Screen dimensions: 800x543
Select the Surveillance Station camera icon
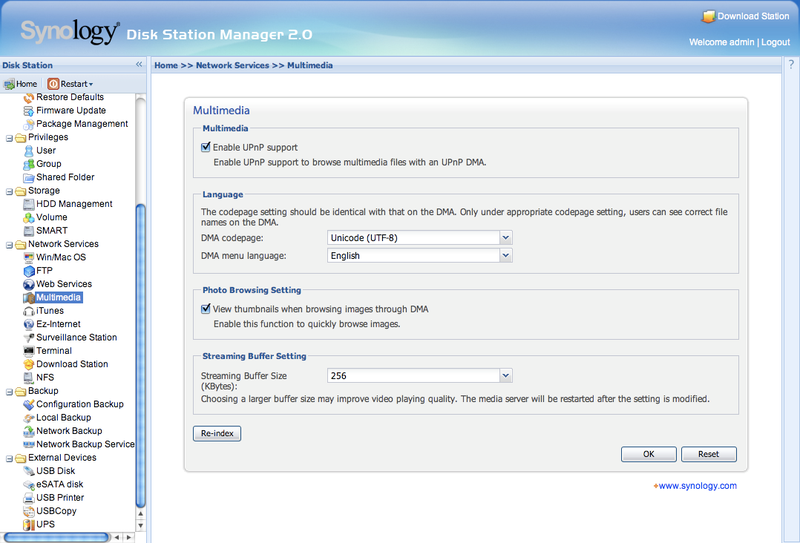(29, 337)
